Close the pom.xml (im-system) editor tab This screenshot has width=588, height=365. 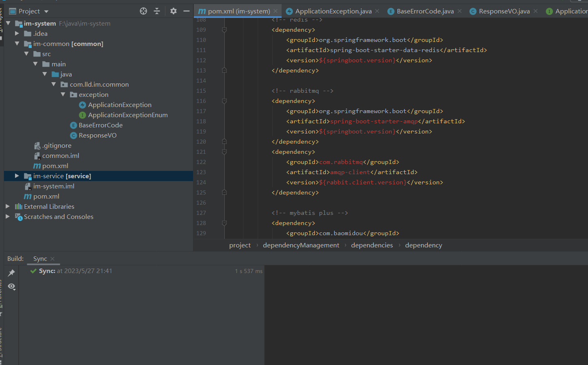click(x=276, y=11)
